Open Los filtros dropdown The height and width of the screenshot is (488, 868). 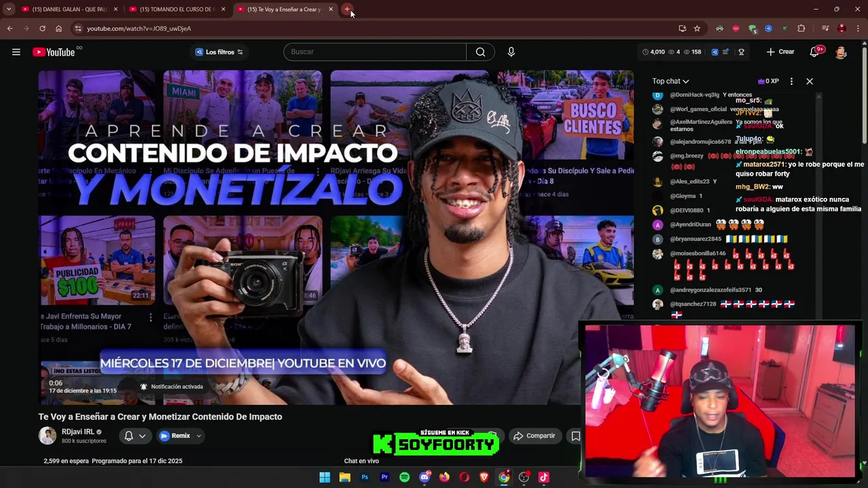pos(219,52)
